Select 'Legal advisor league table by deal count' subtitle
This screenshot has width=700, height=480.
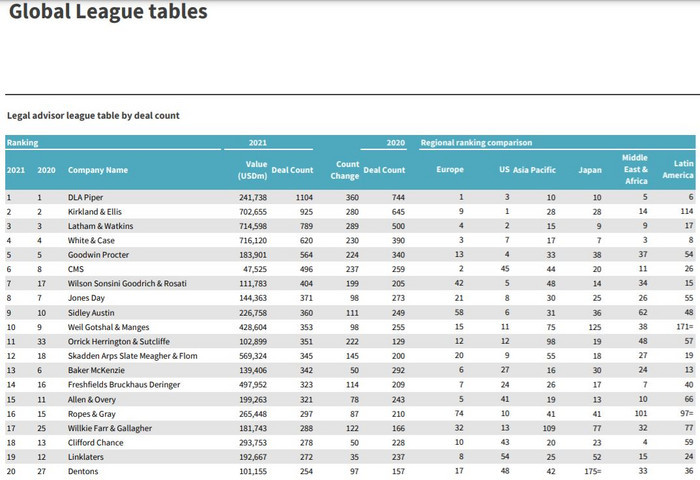[93, 116]
